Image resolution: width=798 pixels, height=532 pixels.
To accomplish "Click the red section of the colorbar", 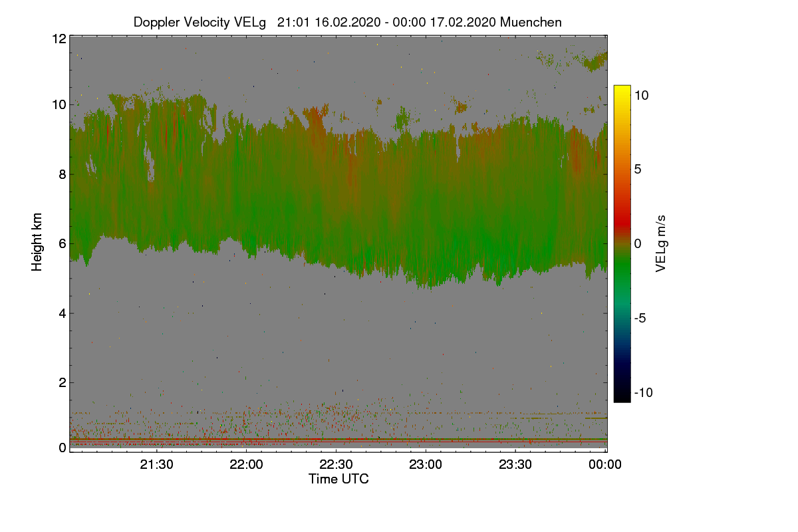I will (622, 223).
